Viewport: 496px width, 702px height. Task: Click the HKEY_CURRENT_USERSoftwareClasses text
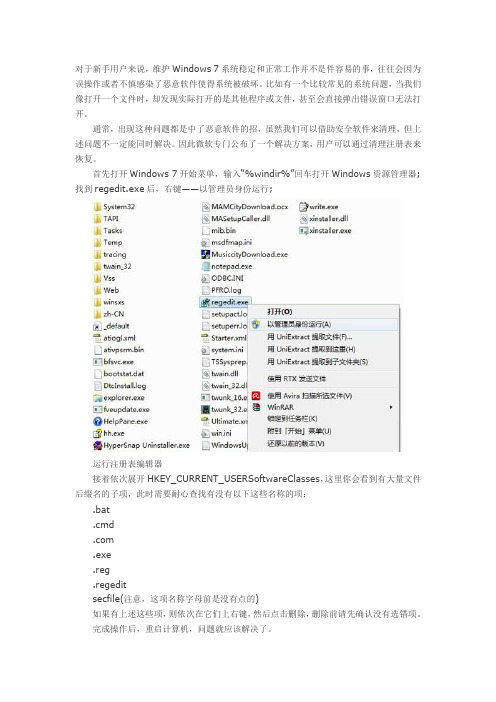233,479
